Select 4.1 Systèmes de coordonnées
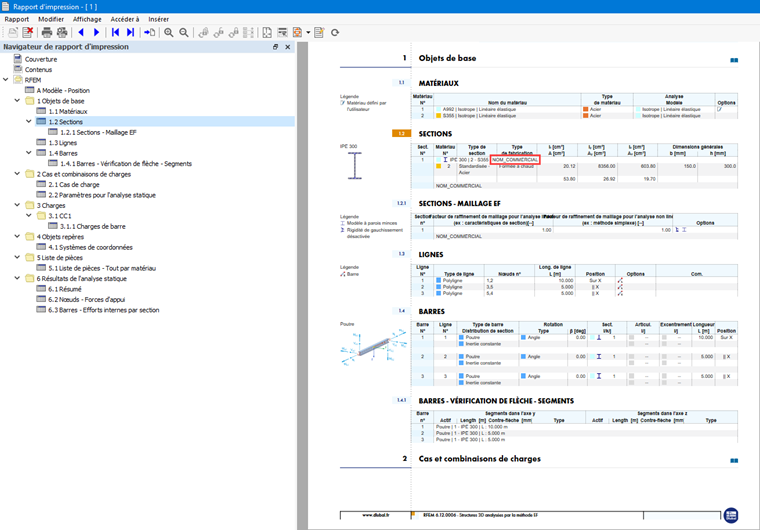Viewport: 760px width, 530px height. (90, 247)
